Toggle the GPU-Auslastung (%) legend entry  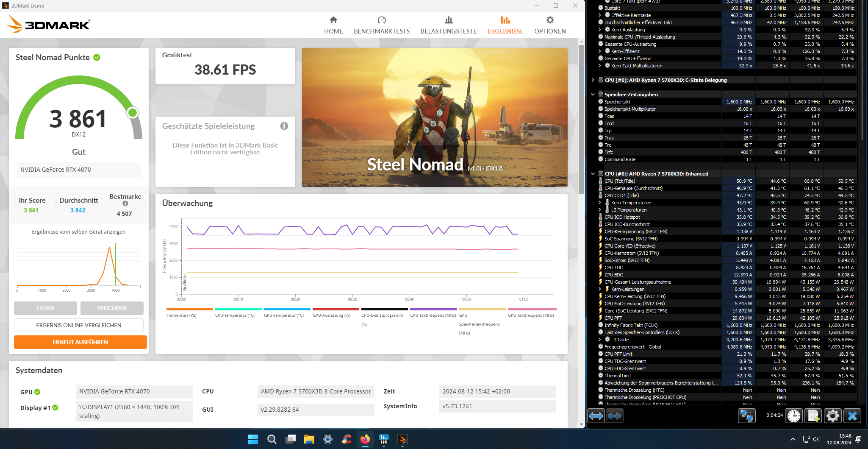click(x=336, y=313)
